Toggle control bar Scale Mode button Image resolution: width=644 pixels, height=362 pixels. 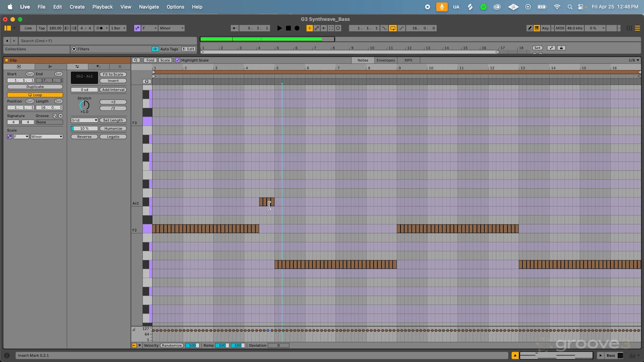137,28
